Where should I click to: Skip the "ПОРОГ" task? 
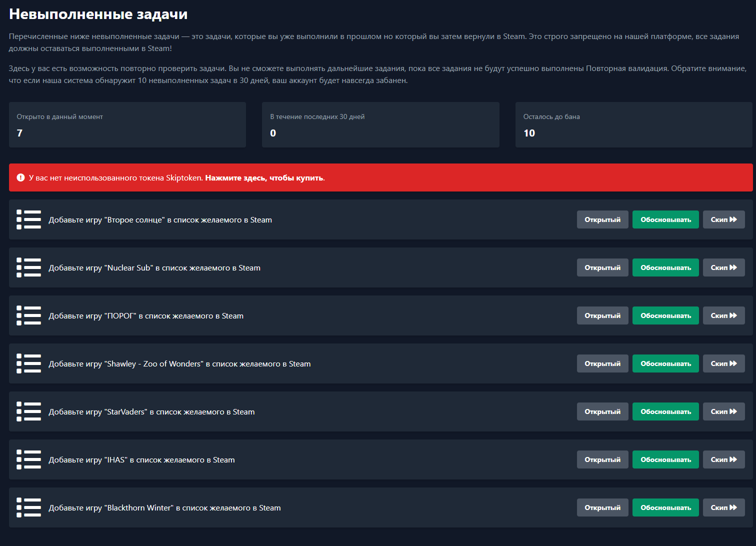pos(723,315)
